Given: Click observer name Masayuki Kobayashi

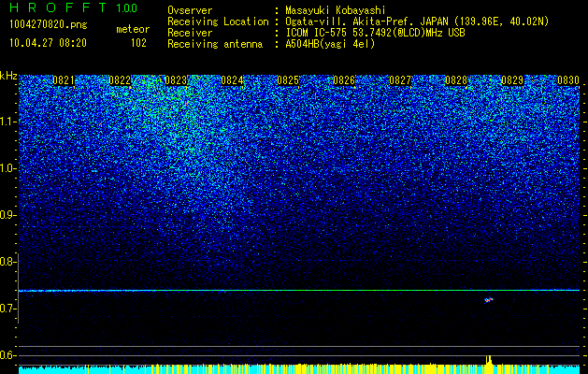Looking at the screenshot, I should [x=336, y=11].
